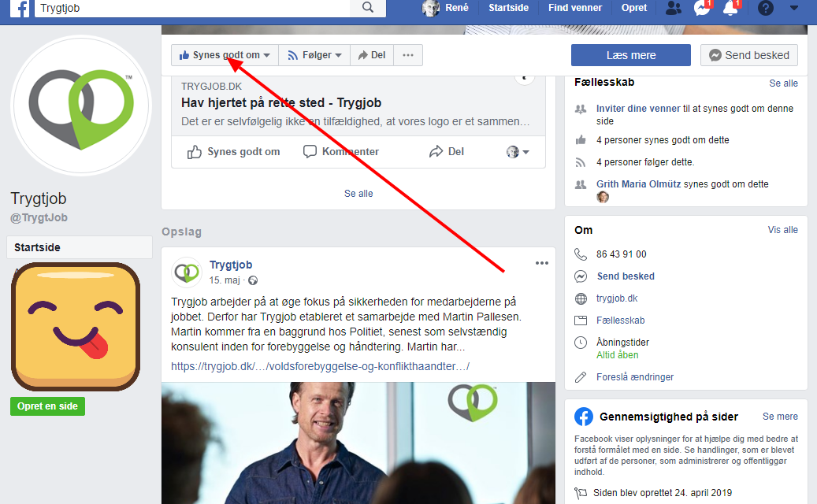The image size is (817, 504).
Task: Open the trygjob.dk website link
Action: tap(617, 298)
